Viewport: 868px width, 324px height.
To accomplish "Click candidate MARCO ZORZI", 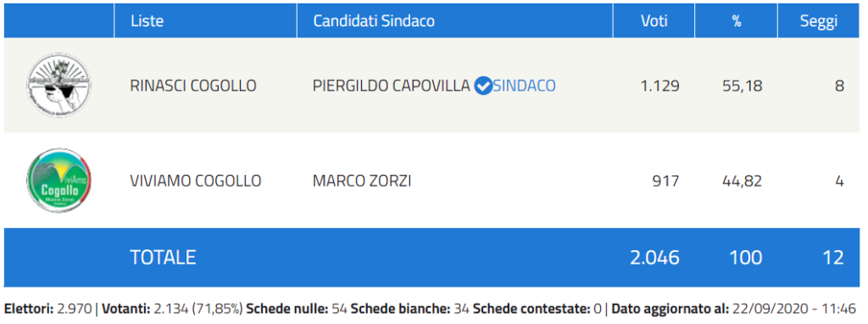I will 361,182.
